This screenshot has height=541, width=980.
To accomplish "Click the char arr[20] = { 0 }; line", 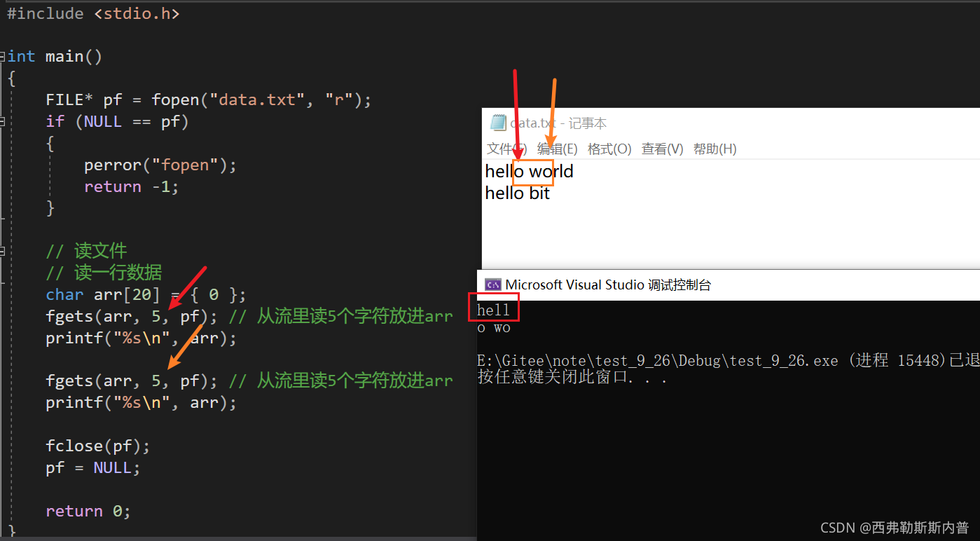I will click(146, 294).
